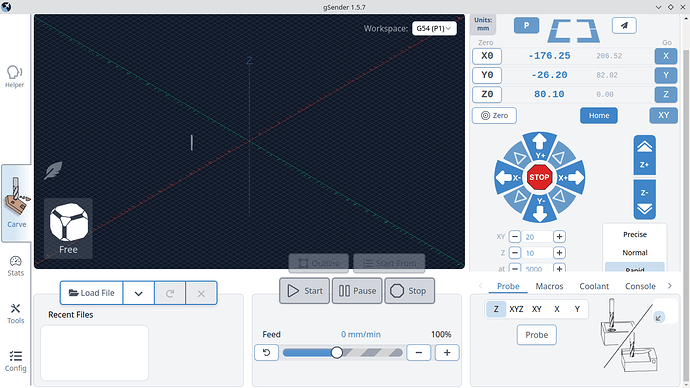The image size is (690, 388).
Task: Switch to the Coolant tab
Action: pos(594,286)
